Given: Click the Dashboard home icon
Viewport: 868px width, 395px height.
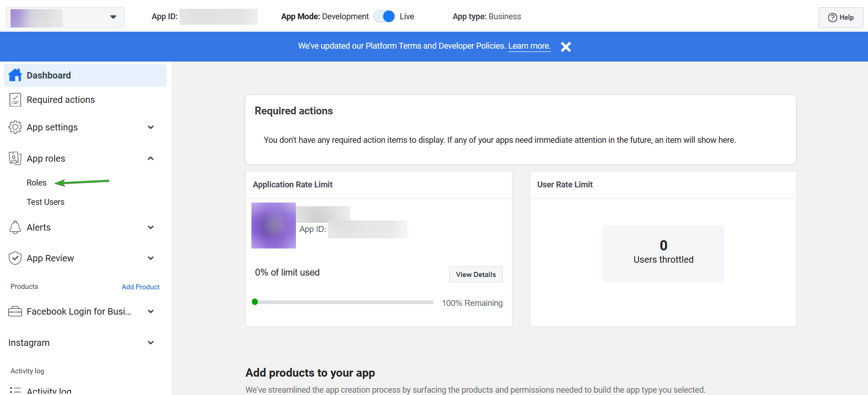Looking at the screenshot, I should (x=15, y=75).
